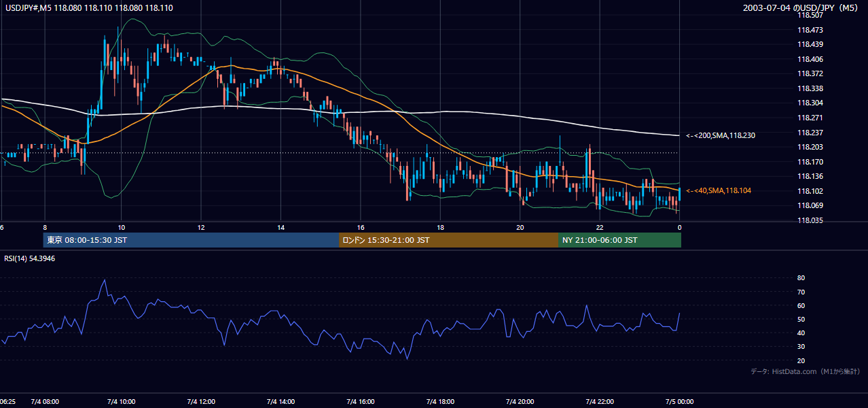Click price level 118.035 on the axis
Screen dimensions: 868x408
(x=810, y=220)
